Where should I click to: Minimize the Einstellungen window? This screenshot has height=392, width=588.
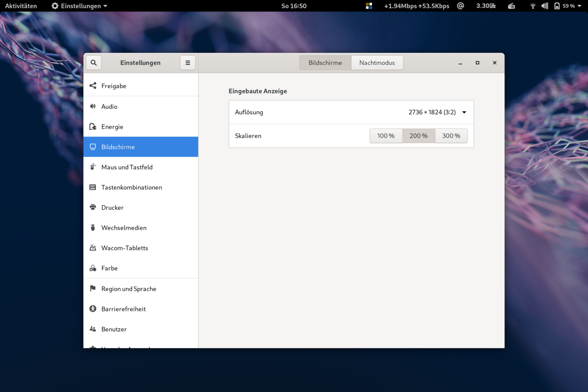click(460, 63)
